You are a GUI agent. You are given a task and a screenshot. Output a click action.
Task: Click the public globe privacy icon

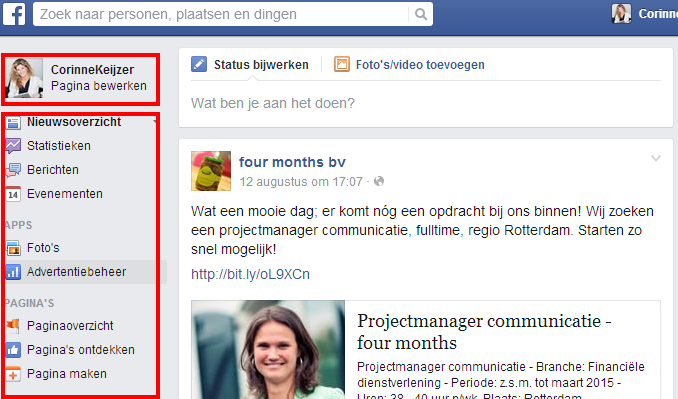[379, 181]
